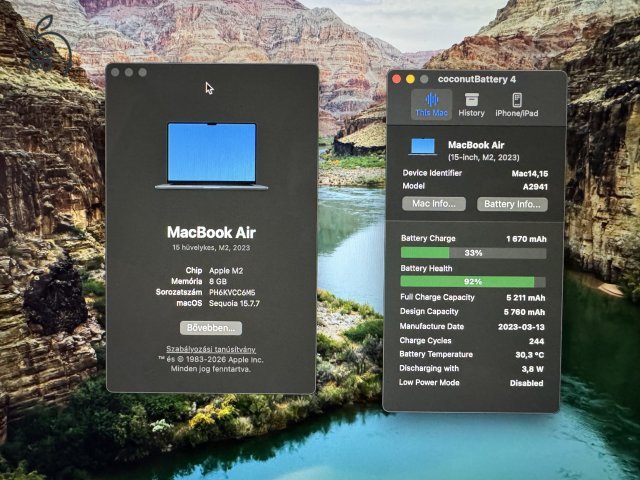This screenshot has height=480, width=640.
Task: Click the 5 211 mAh full charge value
Action: pyautogui.click(x=526, y=298)
